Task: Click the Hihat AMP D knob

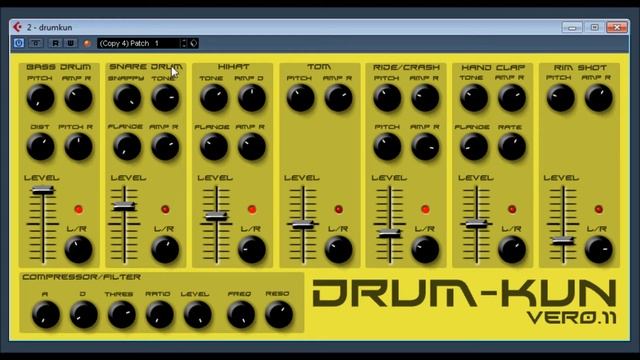Action: coord(252,98)
